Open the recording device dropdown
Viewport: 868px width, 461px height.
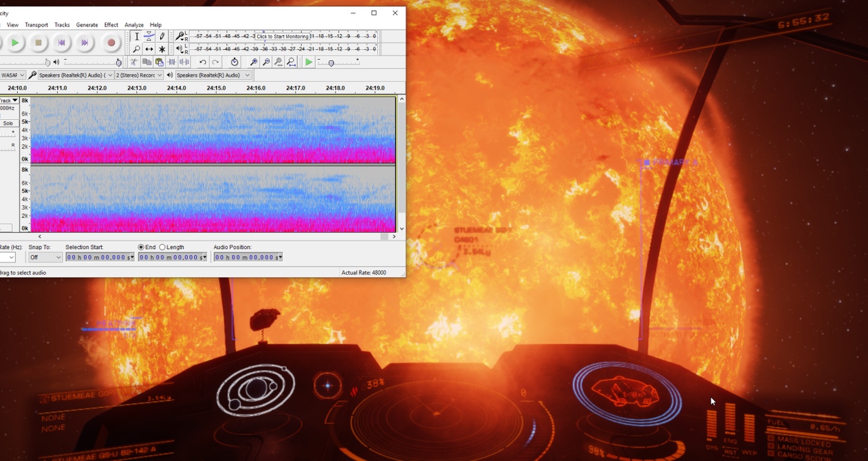coord(75,75)
